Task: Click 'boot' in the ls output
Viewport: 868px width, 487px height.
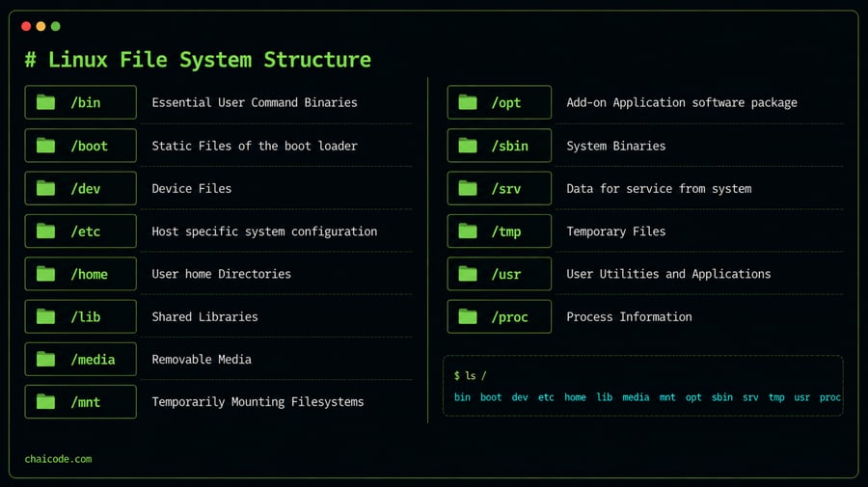Action: click(491, 396)
